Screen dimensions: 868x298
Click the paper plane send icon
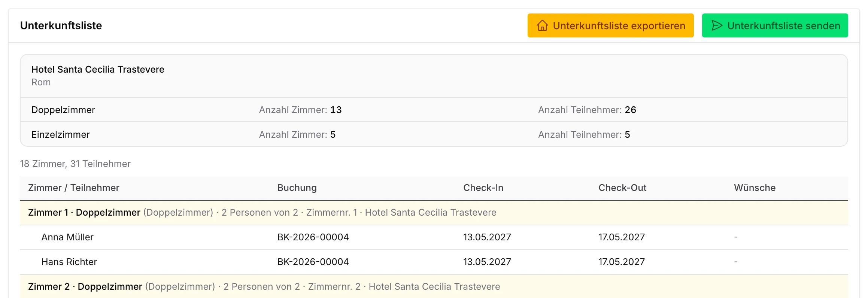click(717, 25)
